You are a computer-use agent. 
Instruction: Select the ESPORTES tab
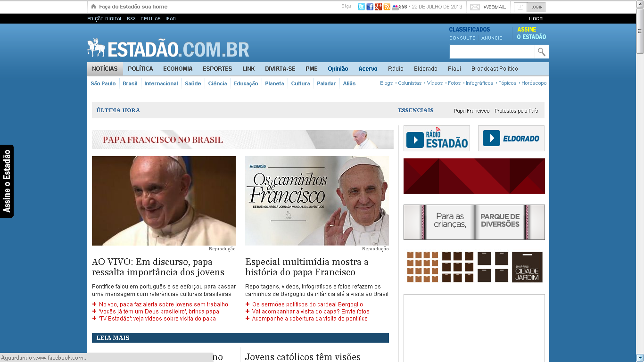(217, 69)
